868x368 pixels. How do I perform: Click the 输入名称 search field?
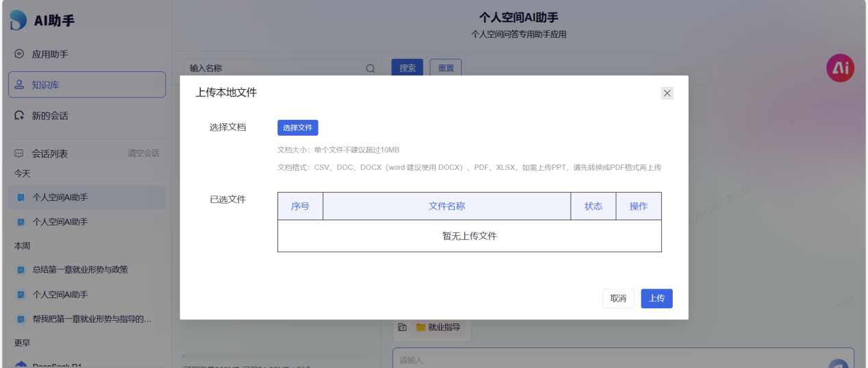(x=274, y=69)
